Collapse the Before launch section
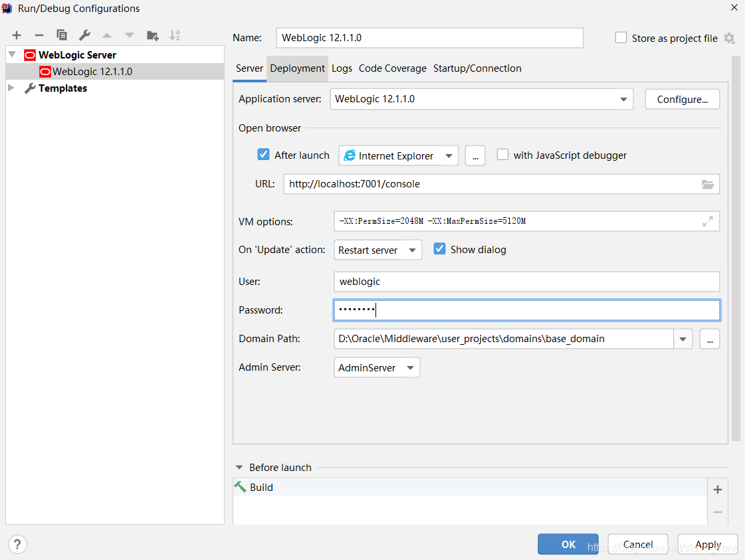 tap(239, 468)
